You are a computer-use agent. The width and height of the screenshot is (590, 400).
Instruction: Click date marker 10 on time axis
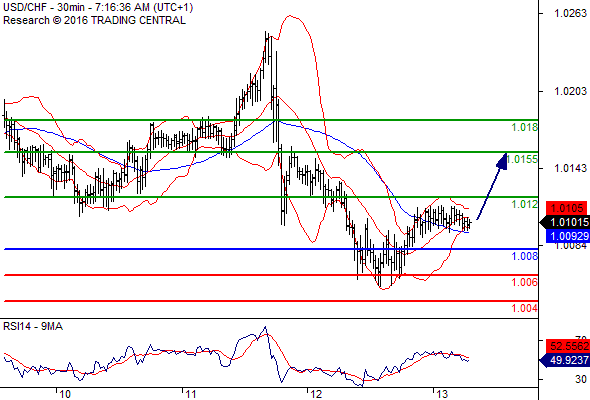pyautogui.click(x=65, y=394)
